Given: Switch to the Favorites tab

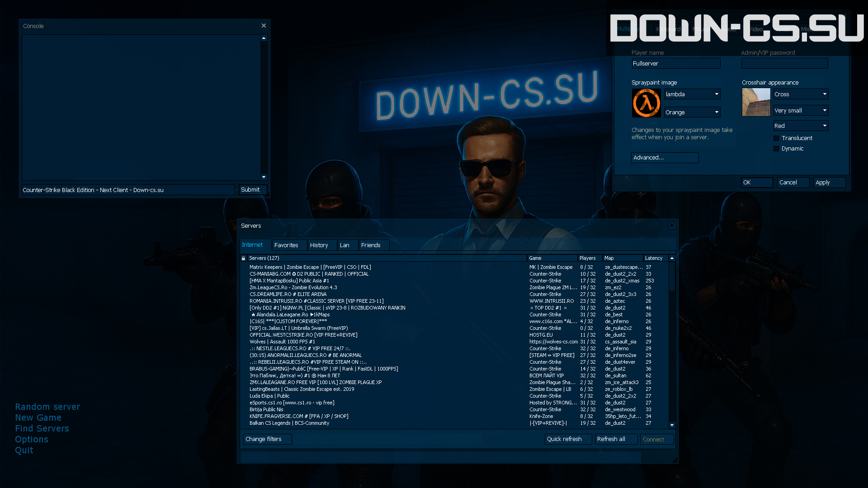Looking at the screenshot, I should coord(286,245).
